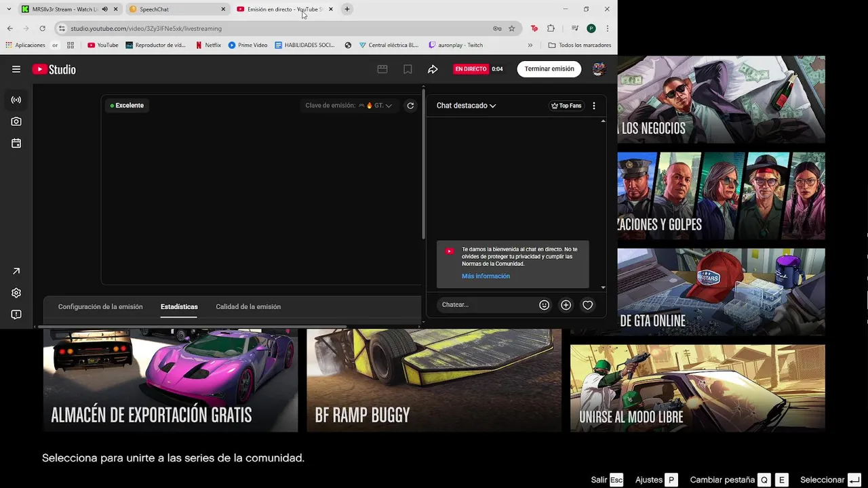868x488 pixels.
Task: Bookmark this page with the star icon
Action: click(512, 28)
